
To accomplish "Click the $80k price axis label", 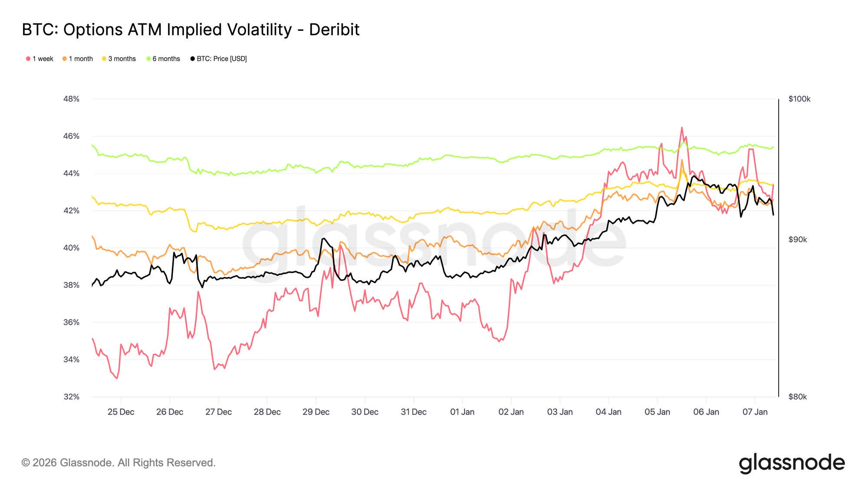I will pyautogui.click(x=797, y=397).
